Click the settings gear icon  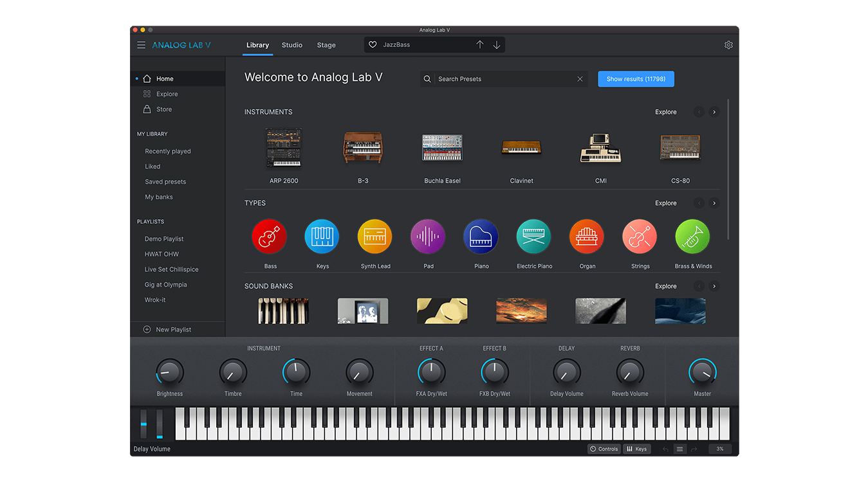click(728, 45)
